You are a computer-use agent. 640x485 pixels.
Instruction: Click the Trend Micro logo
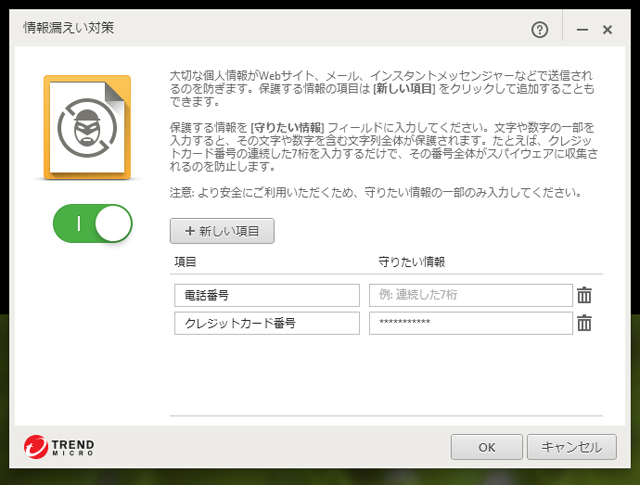tap(60, 446)
